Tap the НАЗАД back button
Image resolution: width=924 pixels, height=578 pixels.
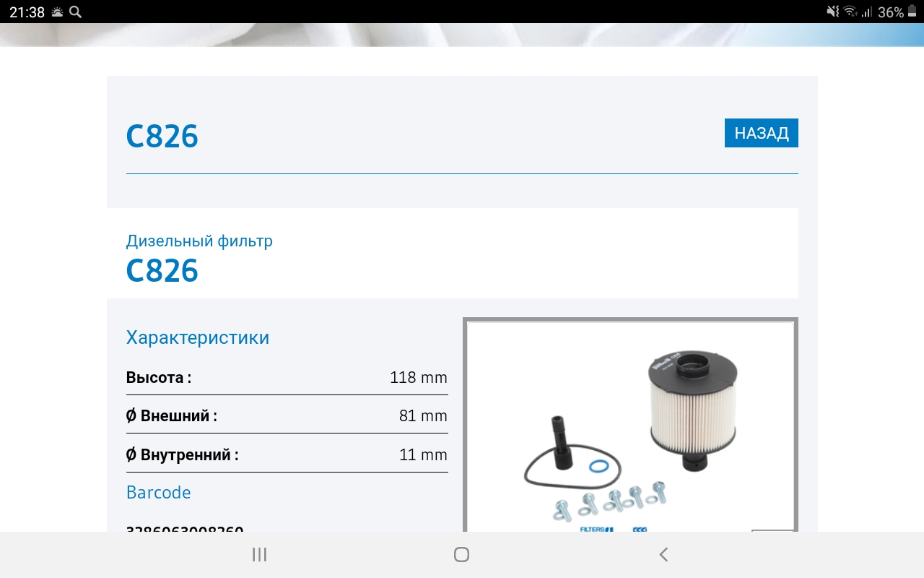761,133
